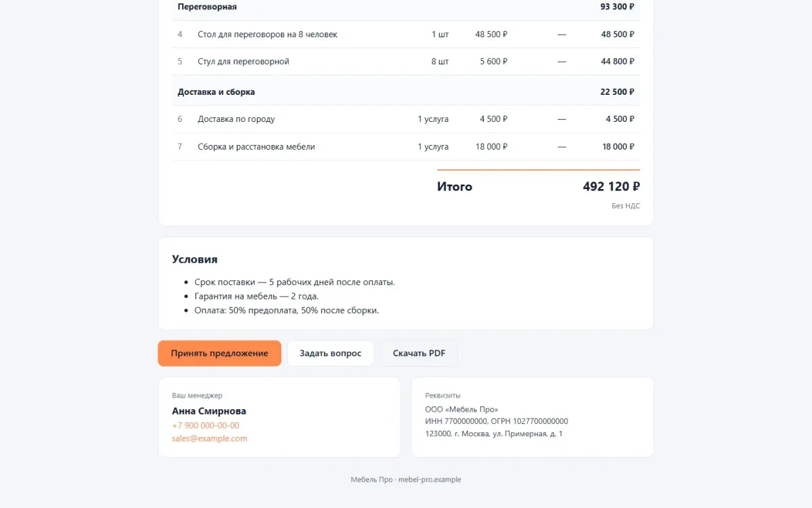Select the Стул для переговорной row
This screenshot has height=508, width=812.
tap(406, 62)
